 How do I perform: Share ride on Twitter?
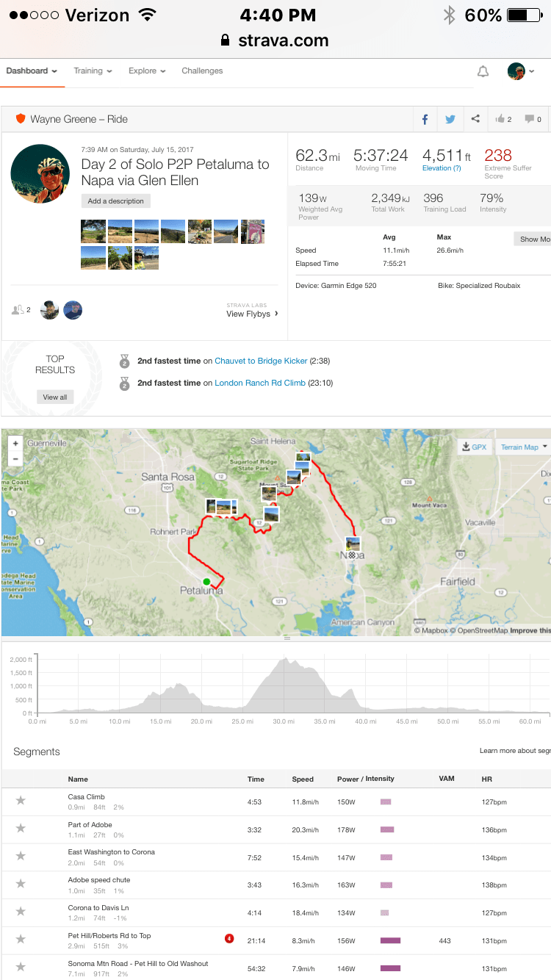coord(450,119)
